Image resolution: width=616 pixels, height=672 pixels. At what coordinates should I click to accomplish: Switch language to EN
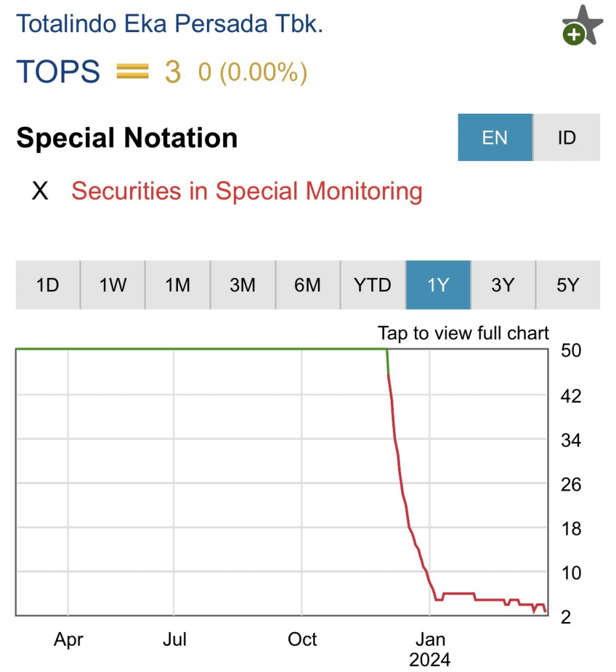(495, 137)
